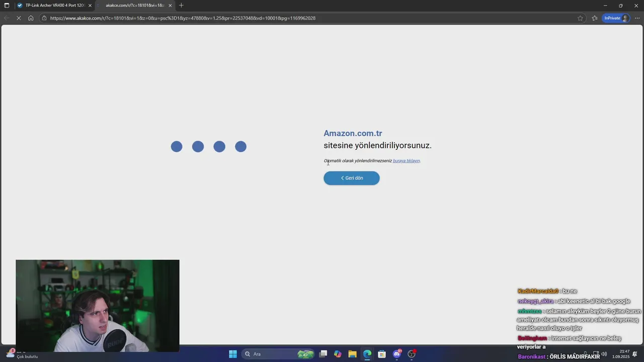Open the notification center bell icon
The height and width of the screenshot is (362, 644).
pos(635,354)
